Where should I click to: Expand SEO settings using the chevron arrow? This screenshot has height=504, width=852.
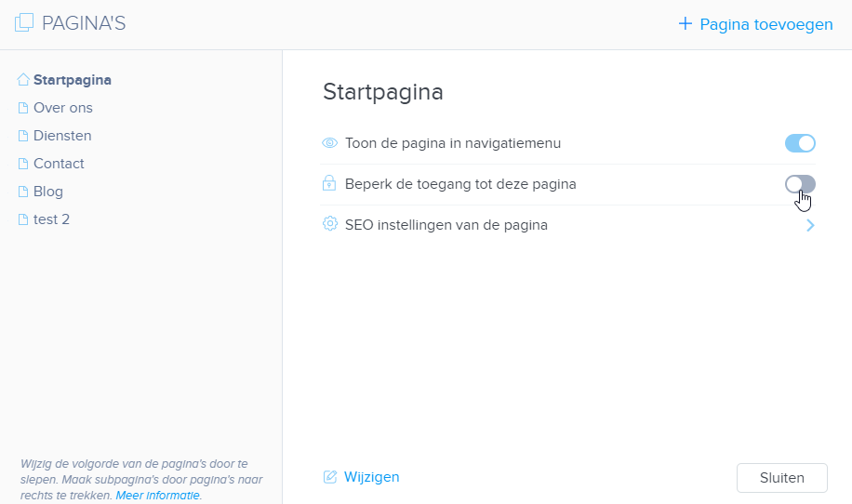[x=810, y=225]
